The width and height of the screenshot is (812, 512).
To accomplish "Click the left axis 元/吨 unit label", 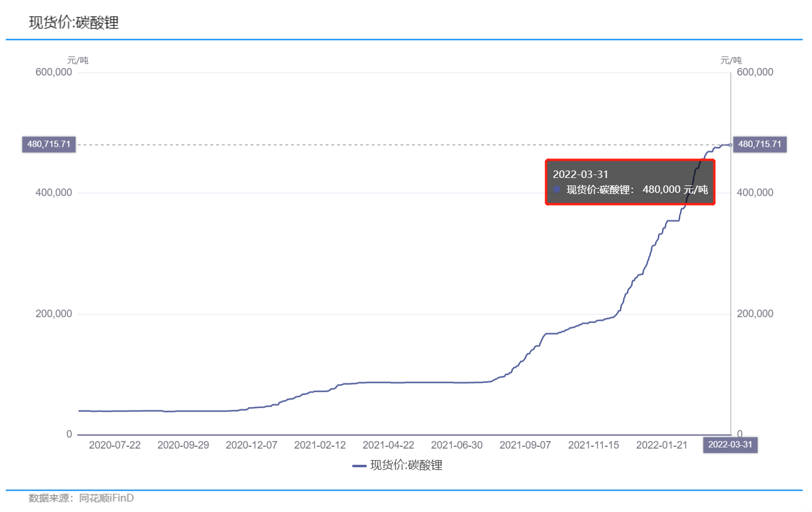I will coord(78,60).
